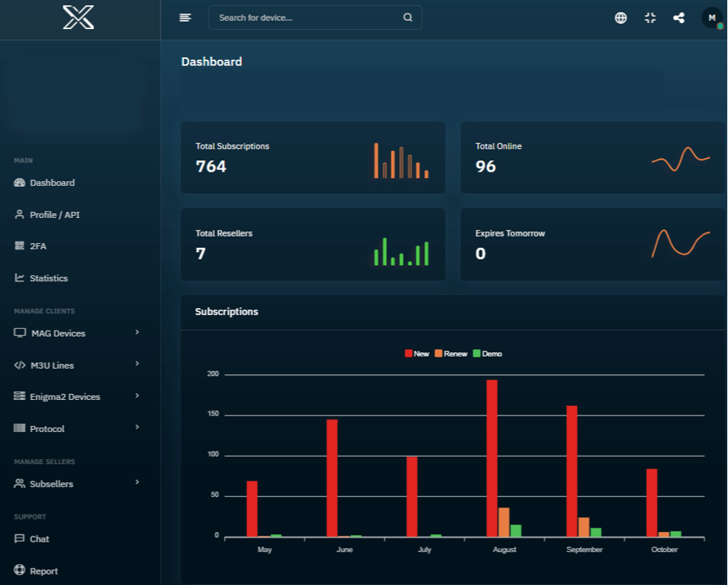Click the red August New bar
Screen dimensions: 728x585
[x=492, y=457]
